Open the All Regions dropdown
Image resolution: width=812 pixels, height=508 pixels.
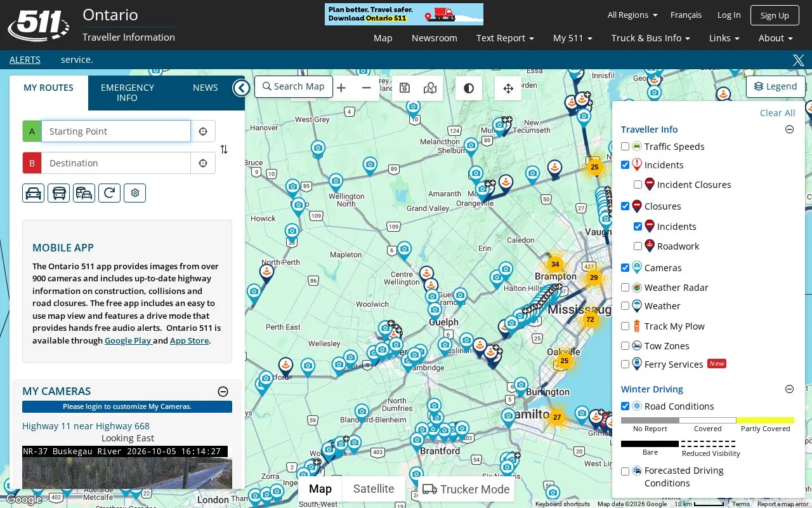(632, 15)
